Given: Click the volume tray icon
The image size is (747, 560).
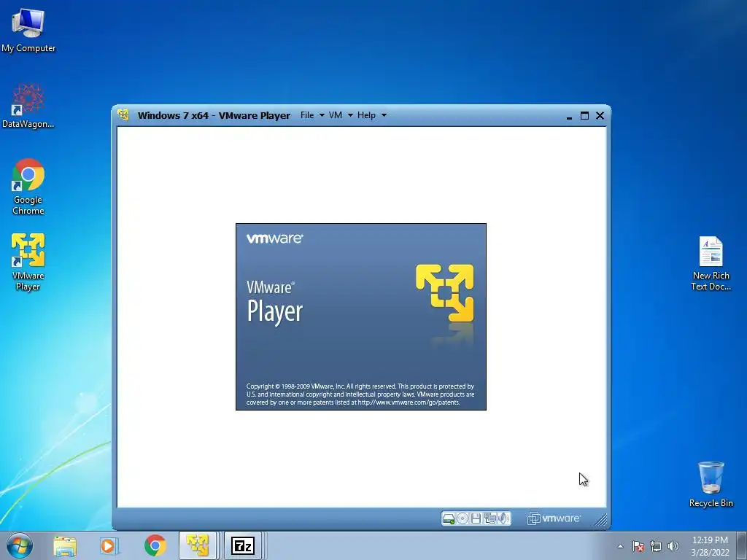Looking at the screenshot, I should point(673,546).
